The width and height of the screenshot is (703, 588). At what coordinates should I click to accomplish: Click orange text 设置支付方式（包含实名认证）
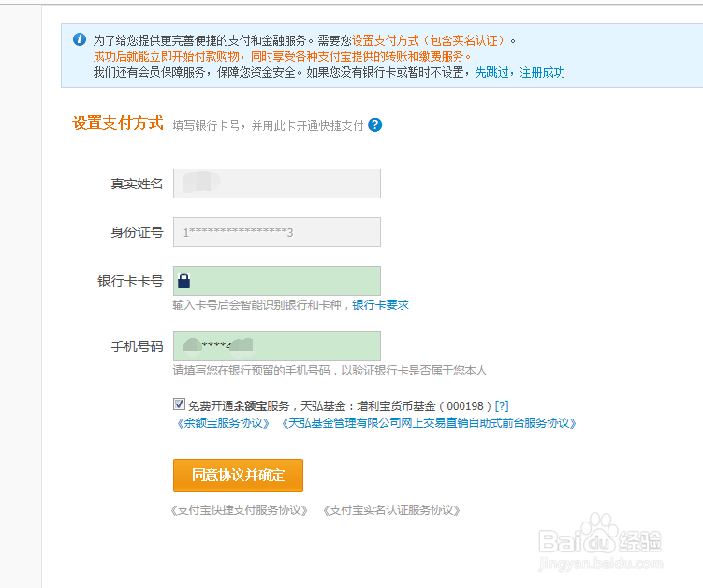(430, 41)
